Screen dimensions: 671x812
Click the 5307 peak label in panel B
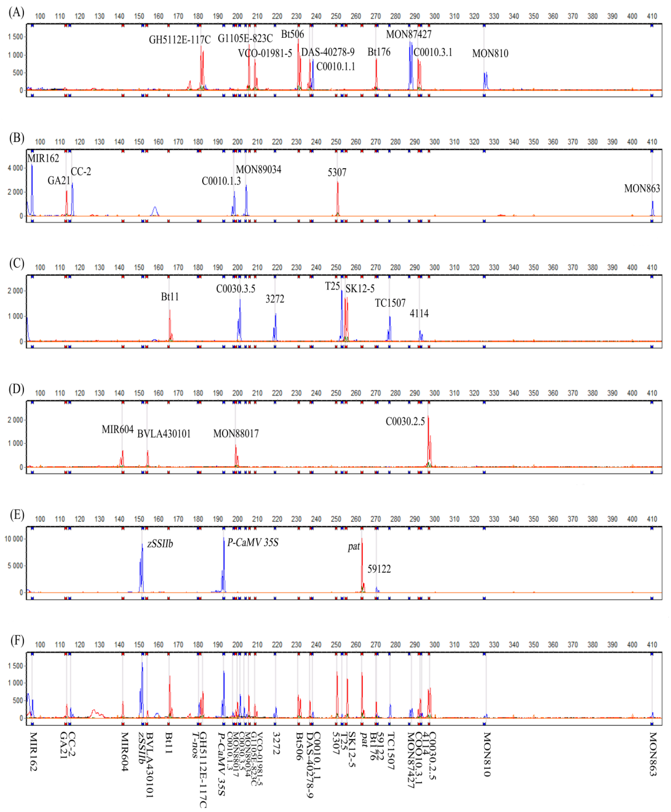tap(337, 172)
